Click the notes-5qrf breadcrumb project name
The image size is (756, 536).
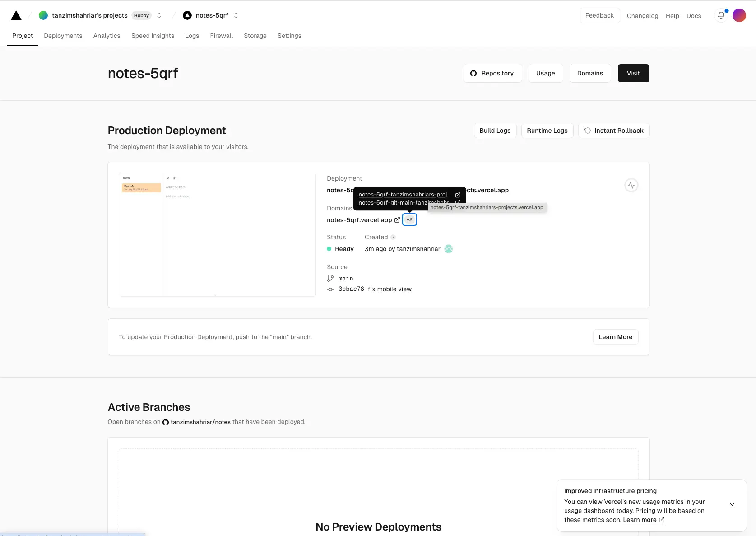click(212, 15)
